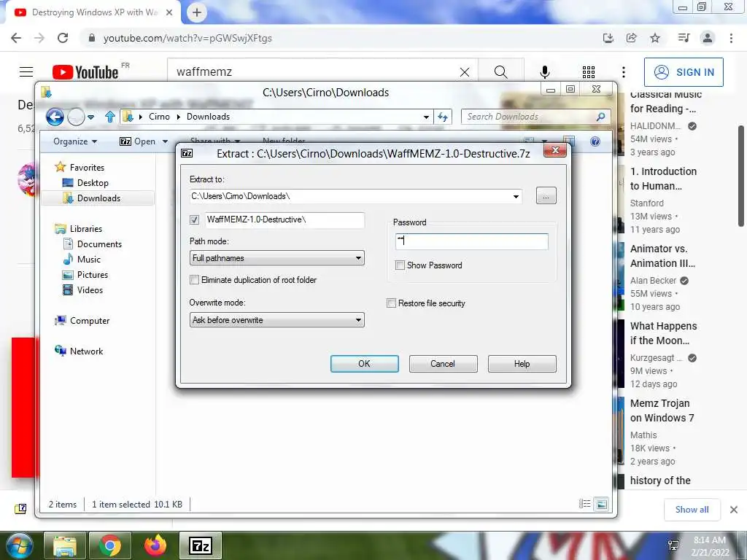Cancel the 7-Zip extract dialog

coord(443,364)
